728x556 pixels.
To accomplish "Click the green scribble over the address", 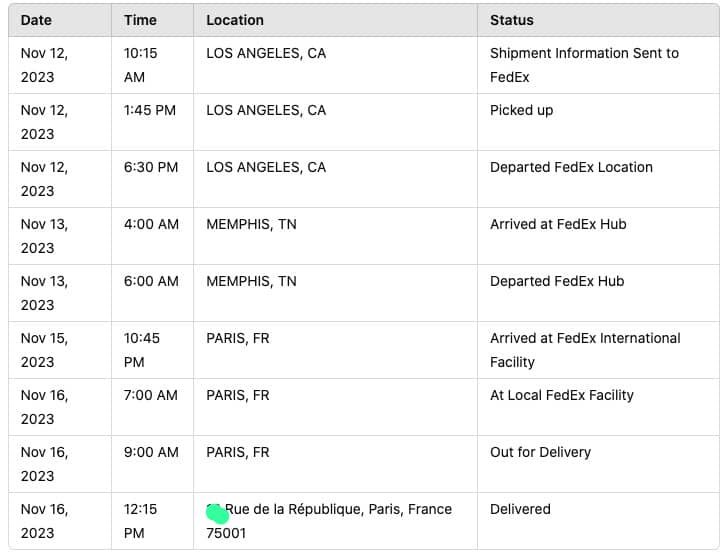I will coord(217,514).
